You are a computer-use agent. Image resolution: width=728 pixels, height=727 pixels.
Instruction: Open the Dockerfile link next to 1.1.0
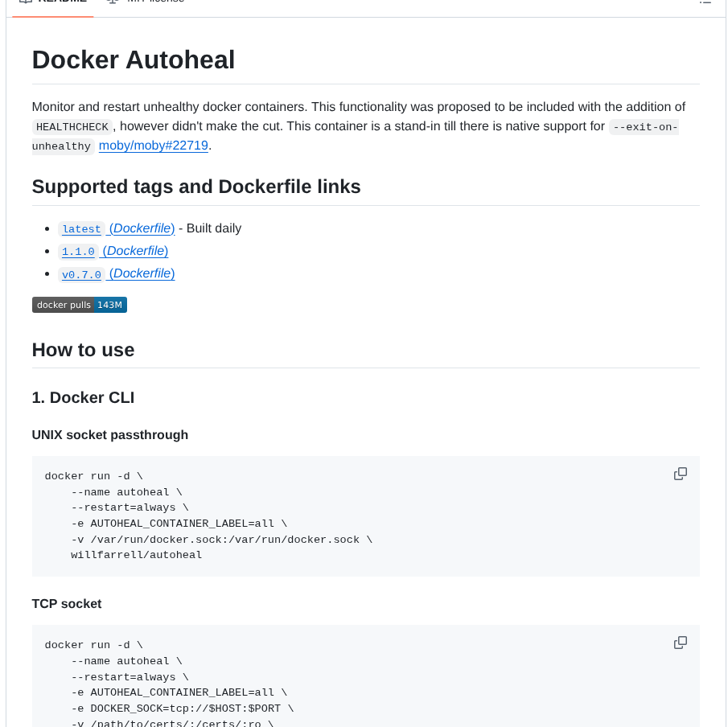pyautogui.click(x=134, y=251)
